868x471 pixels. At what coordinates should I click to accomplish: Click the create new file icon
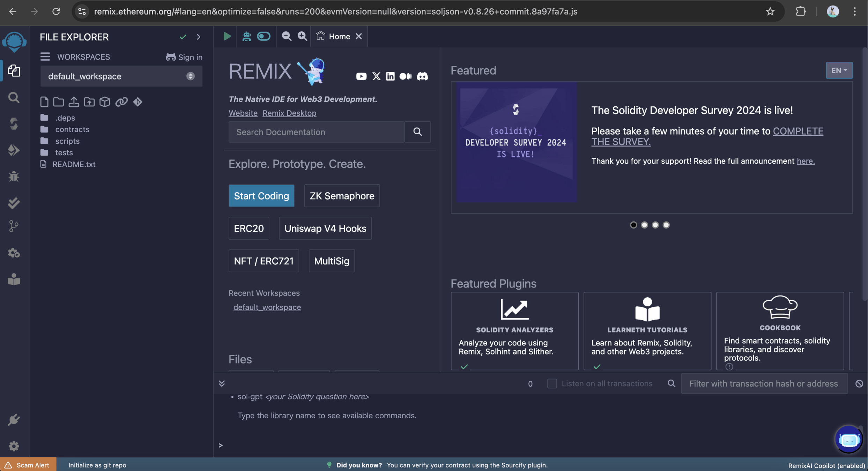click(x=44, y=102)
